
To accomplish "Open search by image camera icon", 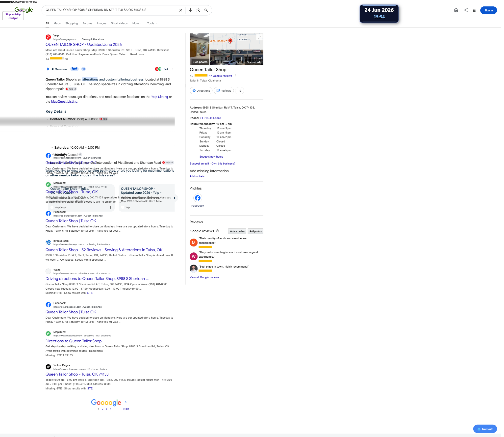I will 198,10.
